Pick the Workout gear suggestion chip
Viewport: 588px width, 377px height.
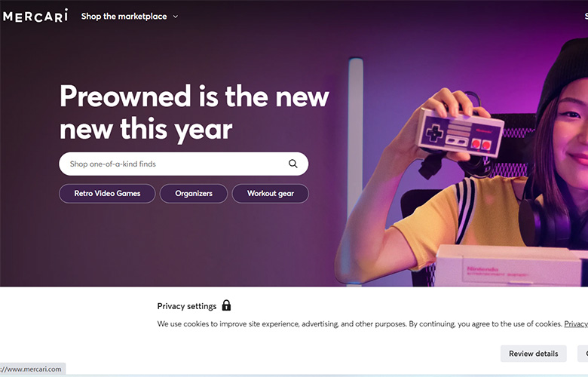271,194
